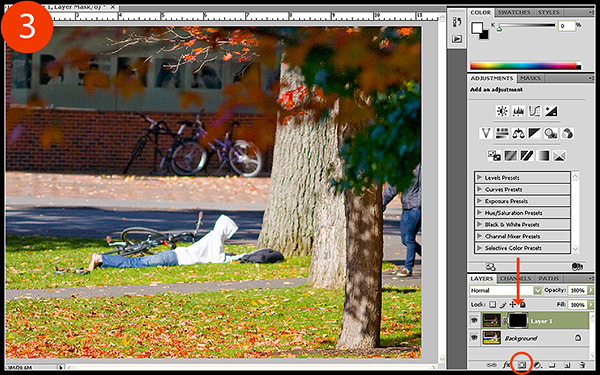This screenshot has height=375, width=600.
Task: Select Layer 1 mask thumbnail
Action: pyautogui.click(x=518, y=321)
